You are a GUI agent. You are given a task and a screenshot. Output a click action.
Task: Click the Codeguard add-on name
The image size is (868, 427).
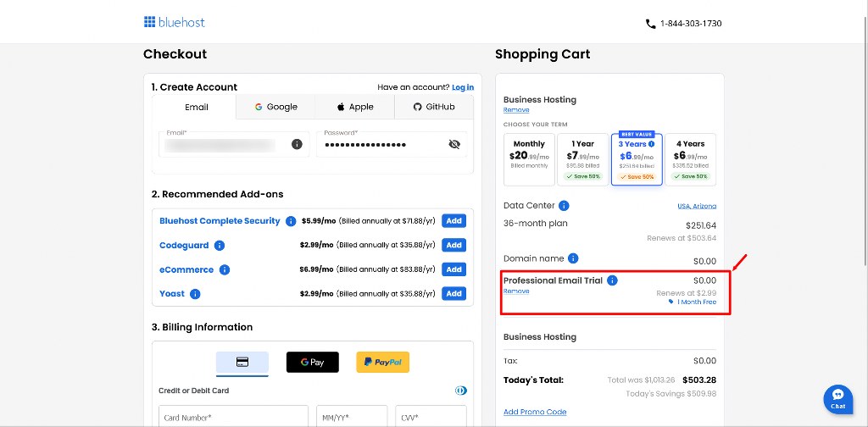coord(184,246)
